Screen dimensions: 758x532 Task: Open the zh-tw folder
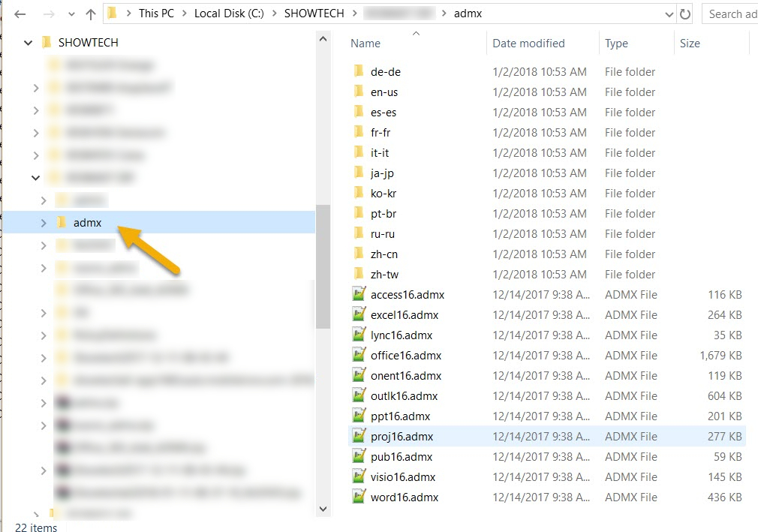coord(384,274)
